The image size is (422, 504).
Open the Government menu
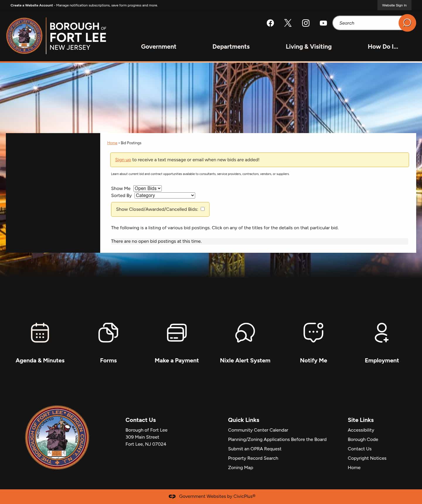click(159, 47)
